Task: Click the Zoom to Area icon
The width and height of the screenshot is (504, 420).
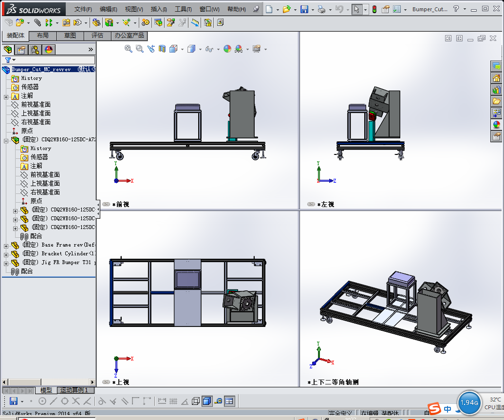Action: tap(139, 49)
